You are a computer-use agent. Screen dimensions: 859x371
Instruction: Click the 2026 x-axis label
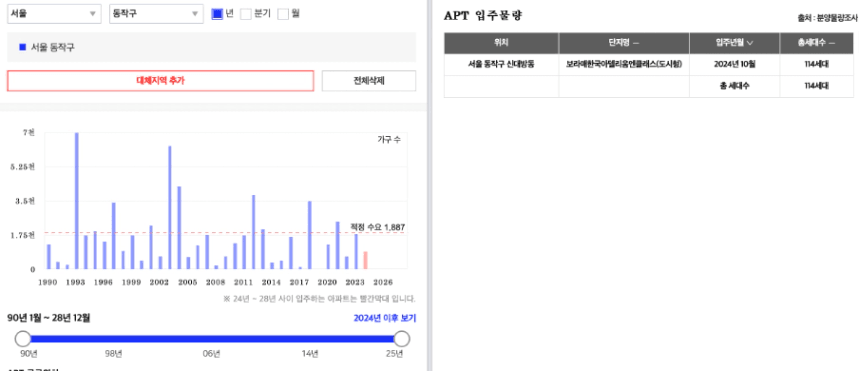[x=383, y=282]
